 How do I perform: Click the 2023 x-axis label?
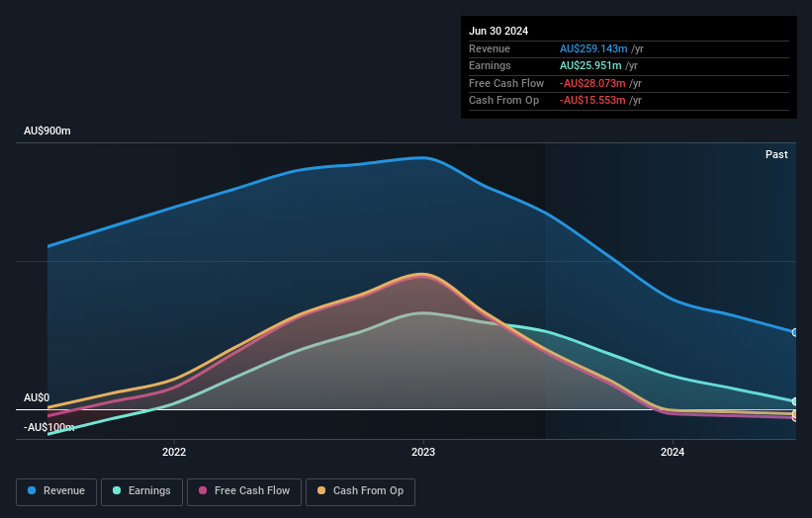pos(423,452)
